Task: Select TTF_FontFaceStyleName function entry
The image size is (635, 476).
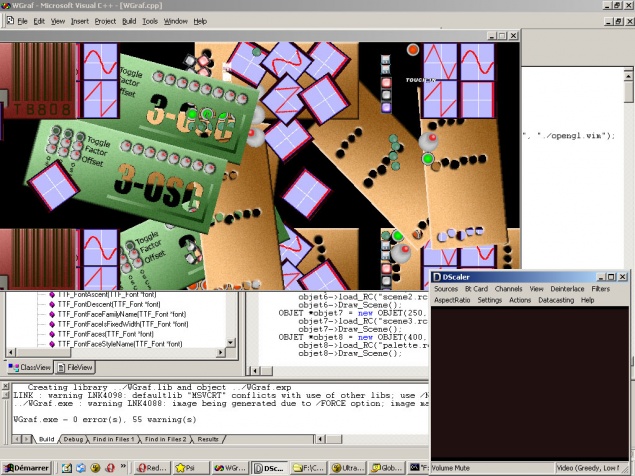Action: [120, 344]
